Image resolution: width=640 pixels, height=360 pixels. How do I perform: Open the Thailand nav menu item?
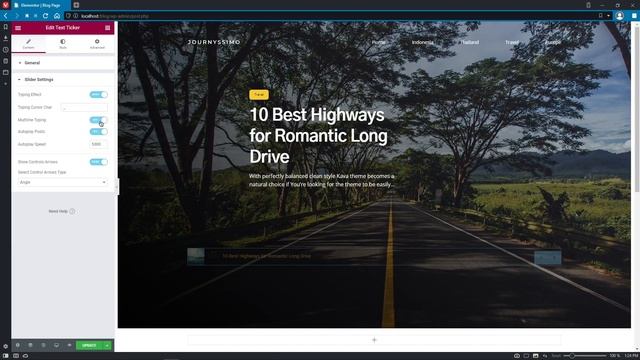coord(470,42)
